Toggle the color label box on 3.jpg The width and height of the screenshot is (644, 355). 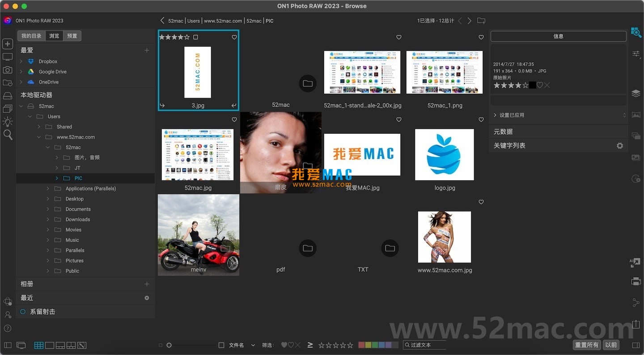point(195,37)
